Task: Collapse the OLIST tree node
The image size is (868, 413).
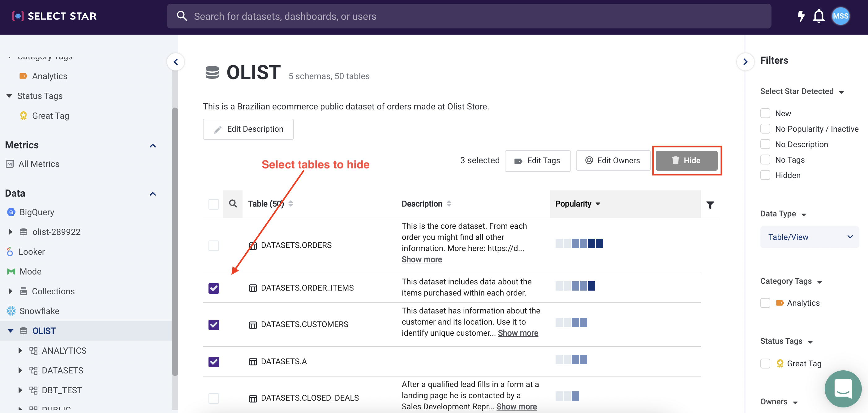Action: (10, 331)
